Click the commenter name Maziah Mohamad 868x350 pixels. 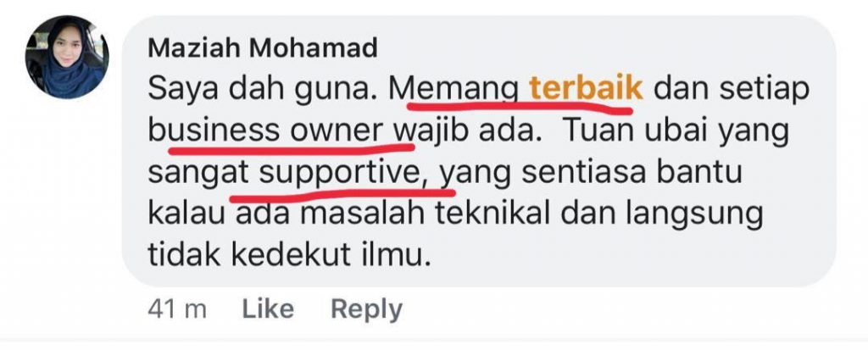(263, 49)
